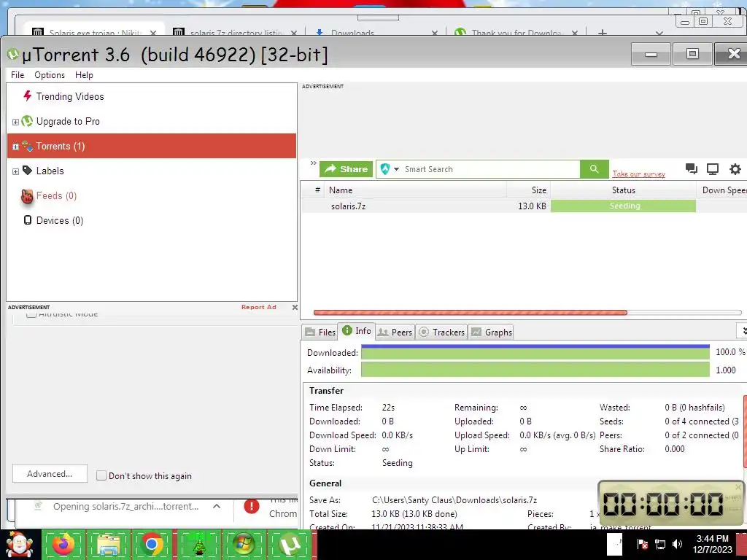This screenshot has height=560, width=747.
Task: Open the Trending Videos lightning icon
Action: tap(28, 96)
